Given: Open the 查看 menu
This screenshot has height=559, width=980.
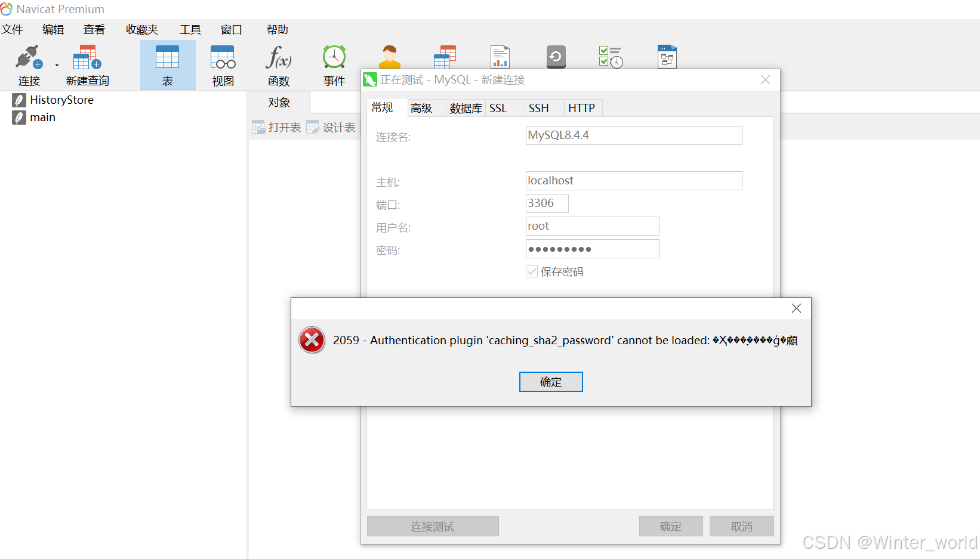Looking at the screenshot, I should [94, 29].
